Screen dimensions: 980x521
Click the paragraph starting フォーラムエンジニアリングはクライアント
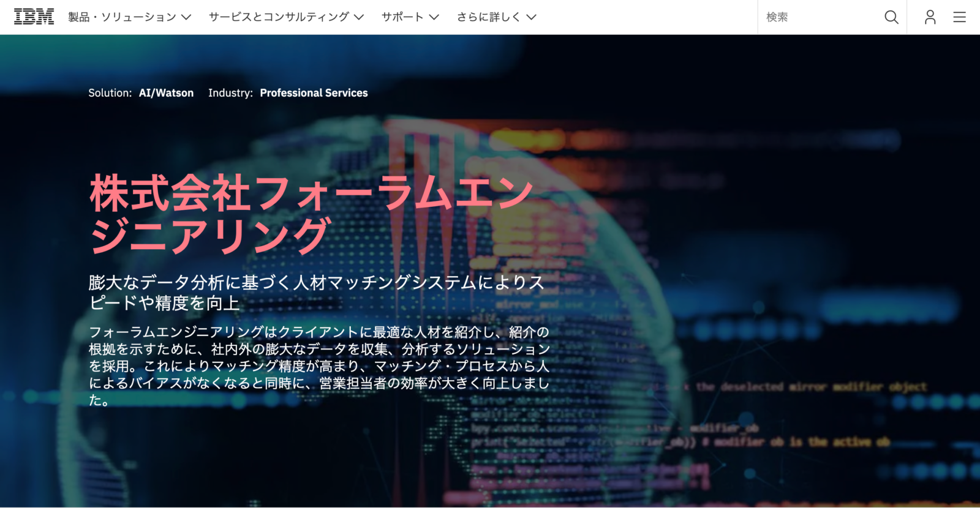pos(319,366)
